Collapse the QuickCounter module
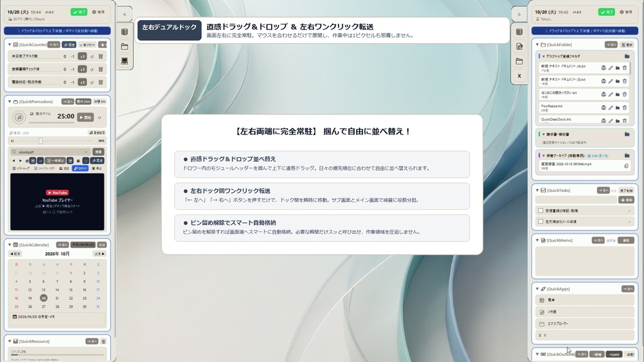Screen dimensions: 644x362 point(9,45)
